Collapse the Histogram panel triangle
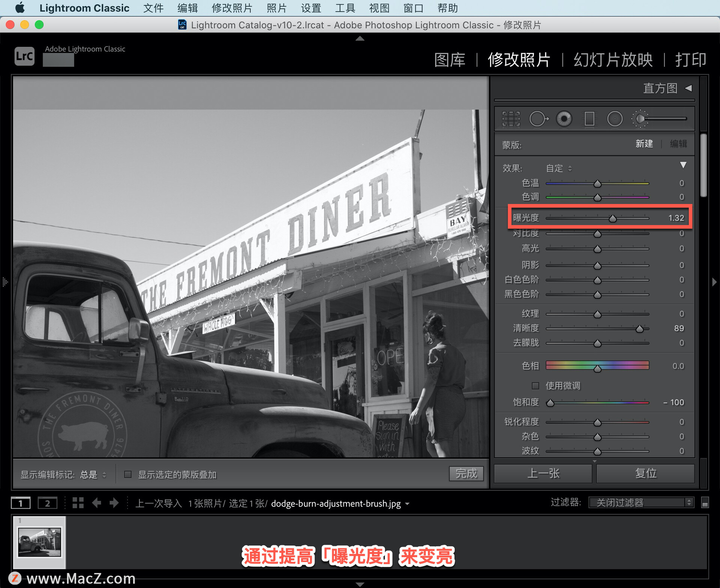 pyautogui.click(x=688, y=88)
